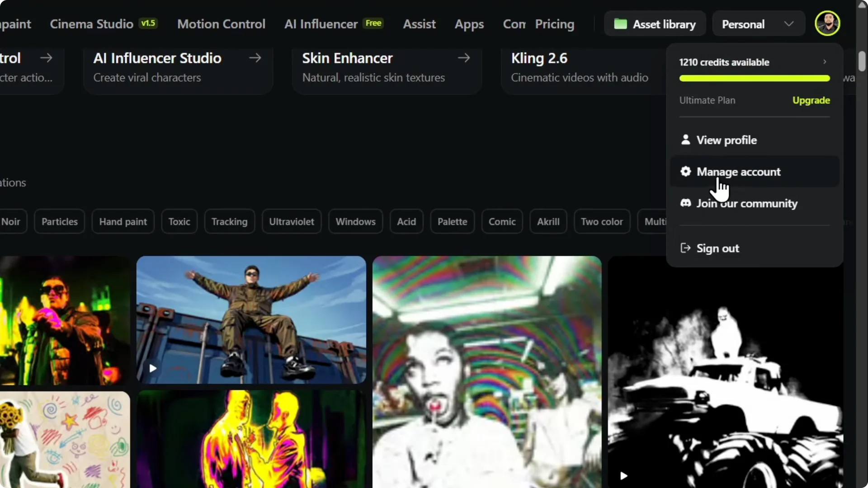Viewport: 868px width, 488px height.
Task: Click the green Asset library folder icon
Action: pyautogui.click(x=620, y=24)
